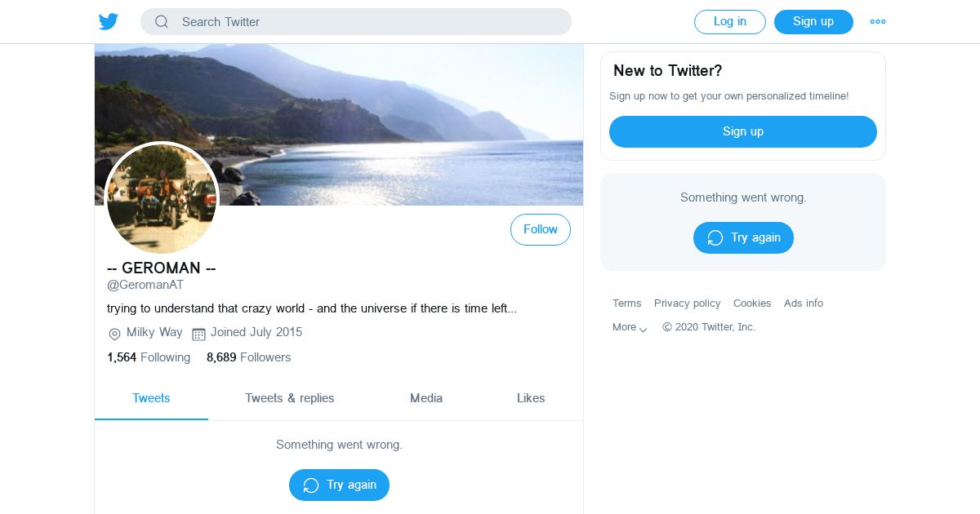Open the three-dot more options menu
Image resolution: width=980 pixels, height=514 pixels.
pos(878,22)
